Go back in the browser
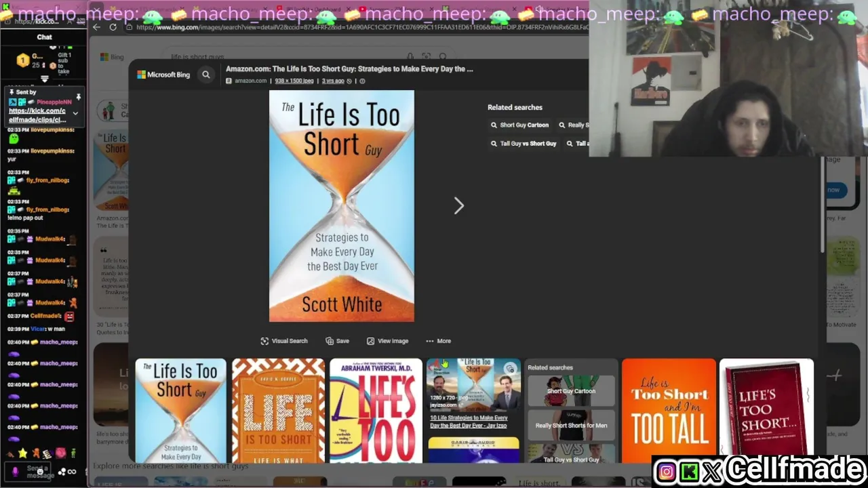Screen dimensions: 868x488 96,27
